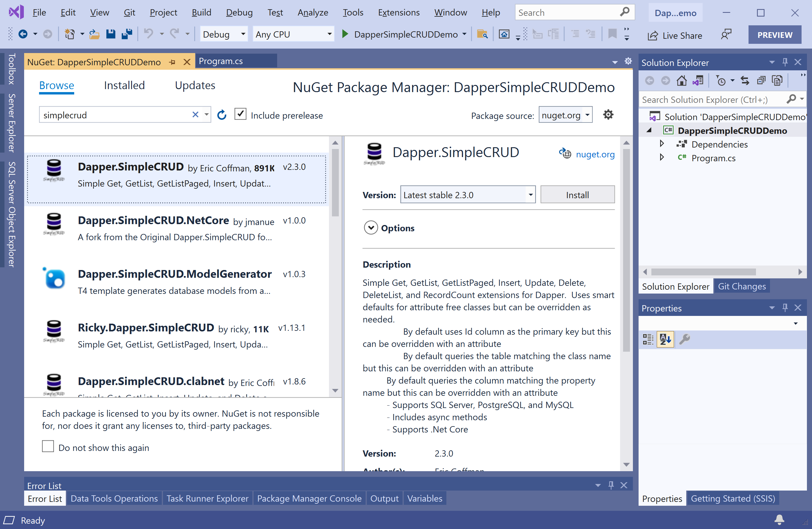Viewport: 812px width, 529px height.
Task: Open NuGet package source settings gear
Action: 608,115
